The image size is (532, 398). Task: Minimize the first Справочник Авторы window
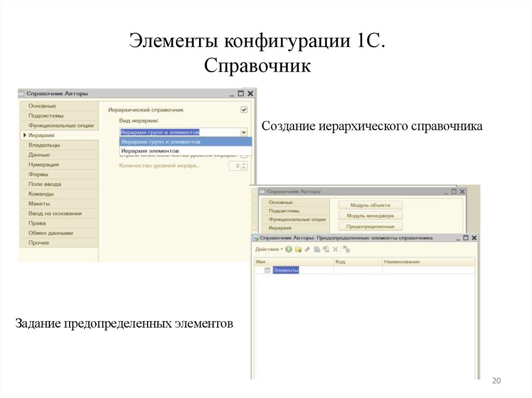click(232, 94)
